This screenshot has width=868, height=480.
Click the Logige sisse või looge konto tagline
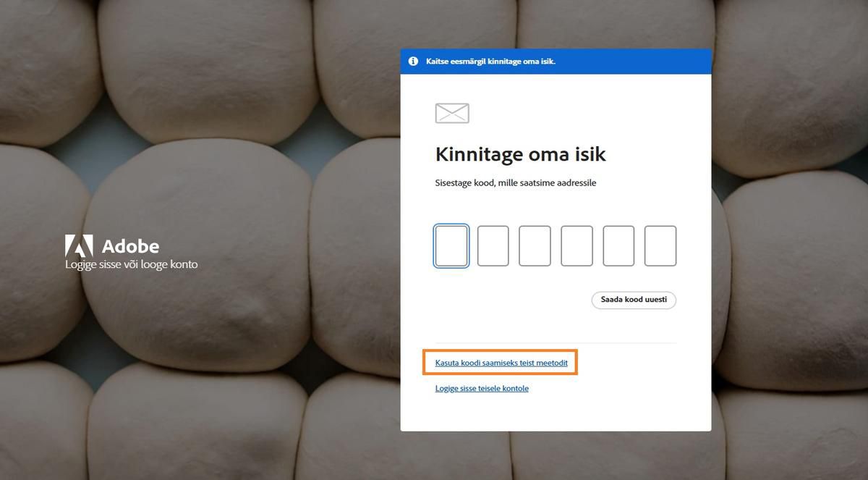pyautogui.click(x=131, y=264)
